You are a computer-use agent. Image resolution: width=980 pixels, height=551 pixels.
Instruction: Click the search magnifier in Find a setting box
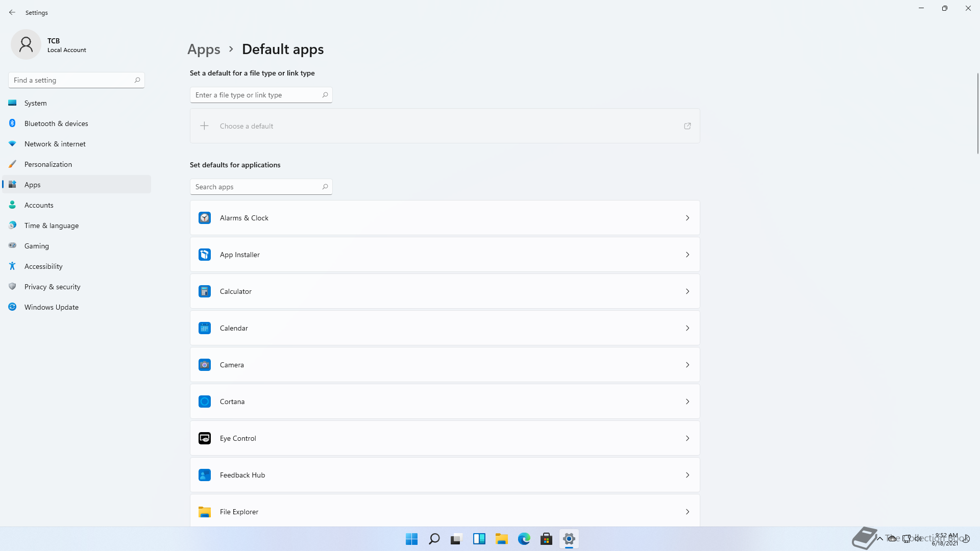coord(137,80)
